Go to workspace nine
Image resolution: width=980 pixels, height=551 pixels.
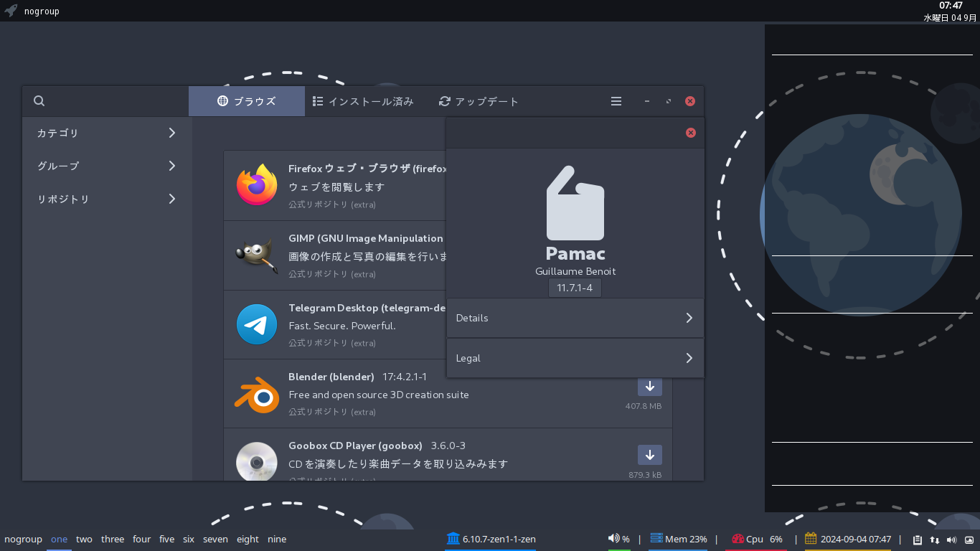(277, 539)
